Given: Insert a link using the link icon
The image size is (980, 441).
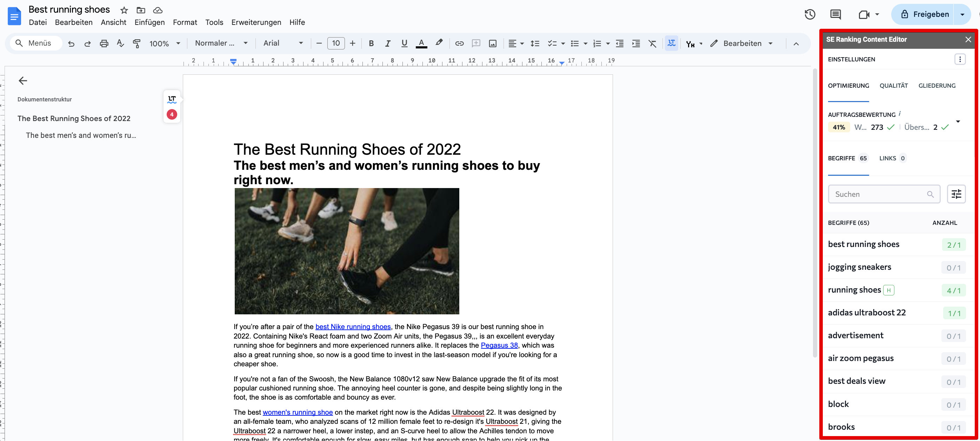Looking at the screenshot, I should click(x=459, y=43).
